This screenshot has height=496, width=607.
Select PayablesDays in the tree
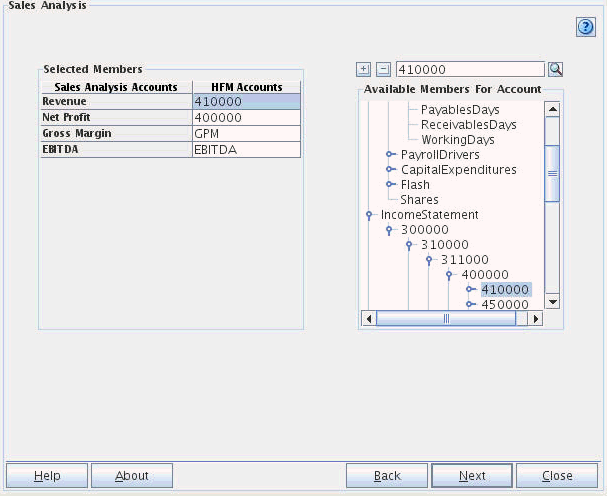pyautogui.click(x=460, y=110)
